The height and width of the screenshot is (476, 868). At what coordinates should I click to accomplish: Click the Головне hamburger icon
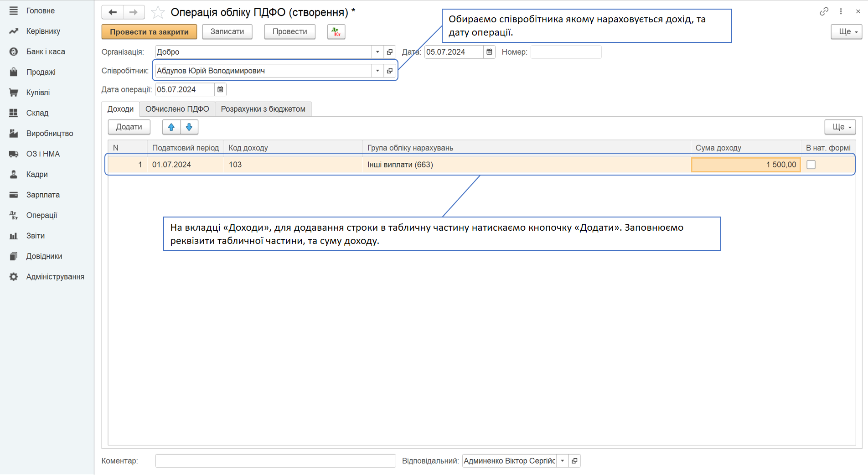[x=14, y=10]
